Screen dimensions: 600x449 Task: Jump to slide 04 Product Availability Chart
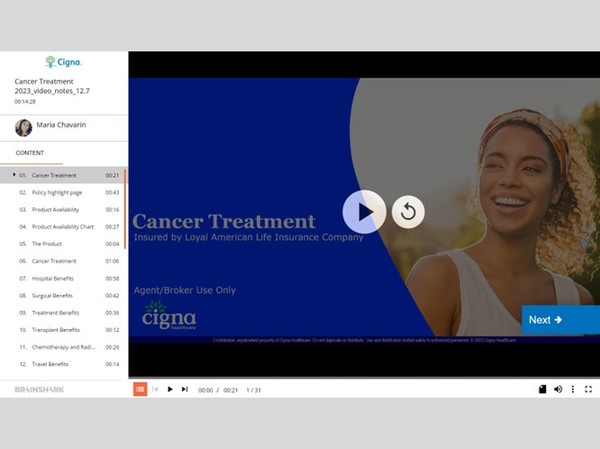tap(63, 227)
